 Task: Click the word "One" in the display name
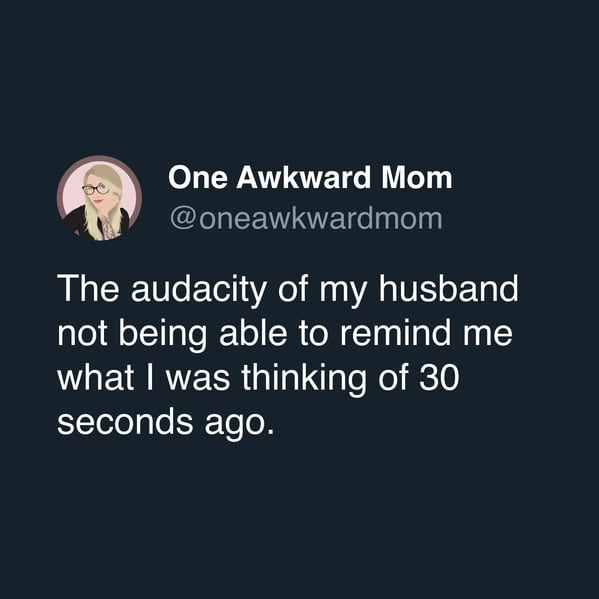(x=198, y=178)
